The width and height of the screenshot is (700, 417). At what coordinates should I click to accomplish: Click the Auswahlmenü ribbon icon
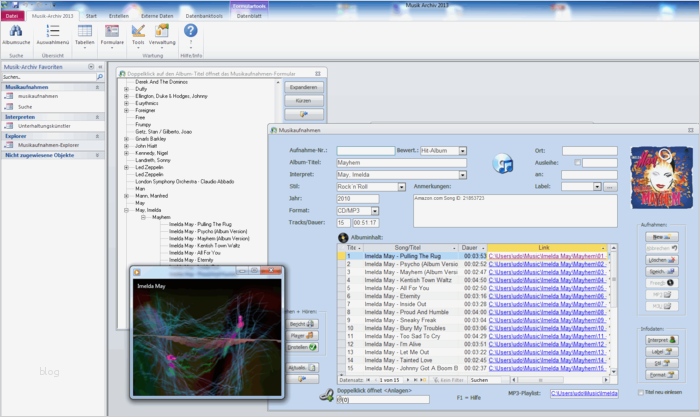[x=52, y=32]
